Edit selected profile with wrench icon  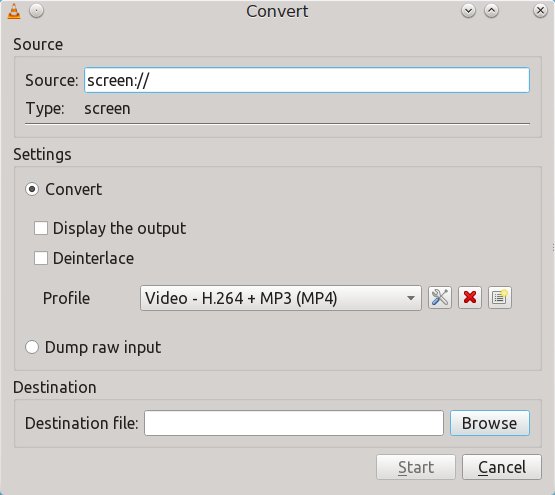(x=440, y=298)
